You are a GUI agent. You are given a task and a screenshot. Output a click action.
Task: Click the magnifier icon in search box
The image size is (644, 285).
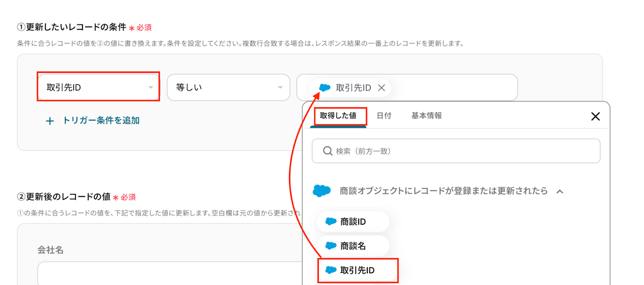(x=328, y=151)
